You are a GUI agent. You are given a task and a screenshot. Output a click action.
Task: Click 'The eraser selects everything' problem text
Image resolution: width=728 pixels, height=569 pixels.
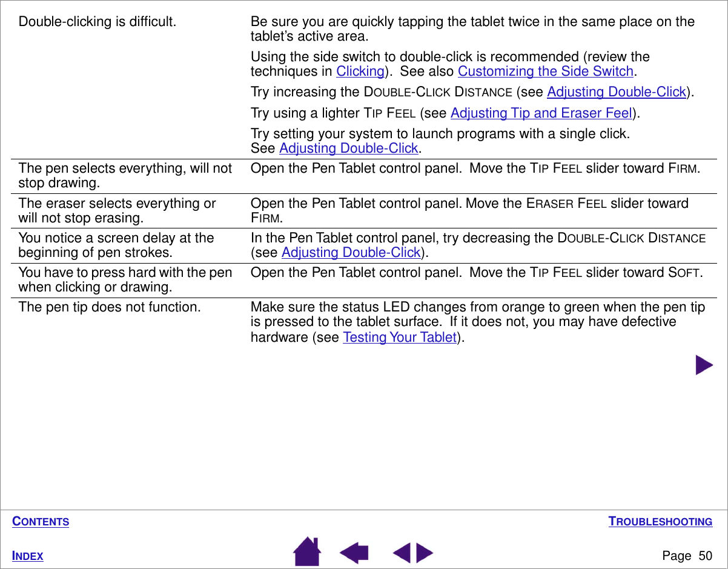click(x=117, y=210)
